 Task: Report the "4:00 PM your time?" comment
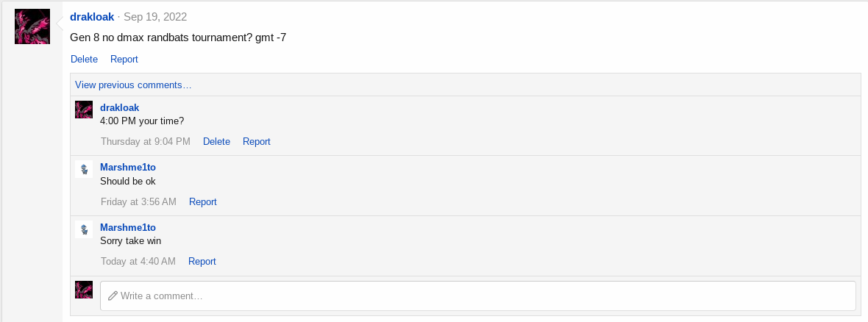click(x=256, y=142)
